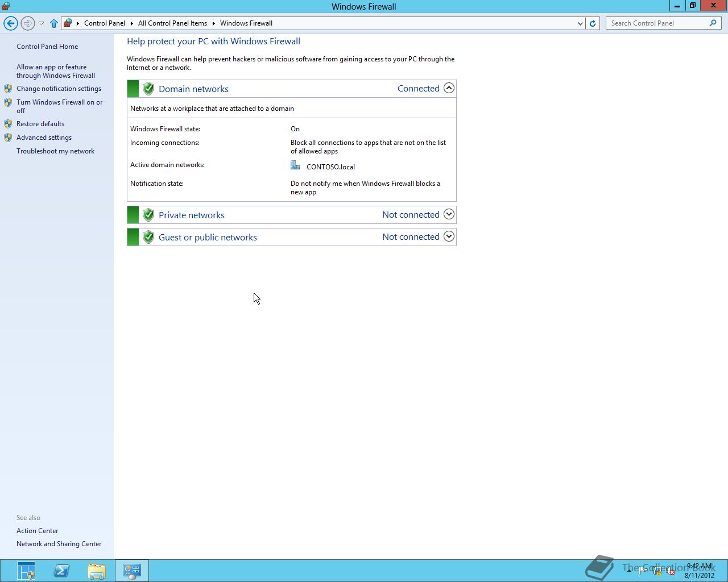Expand the Private networks section
The image size is (728, 582).
click(x=449, y=214)
